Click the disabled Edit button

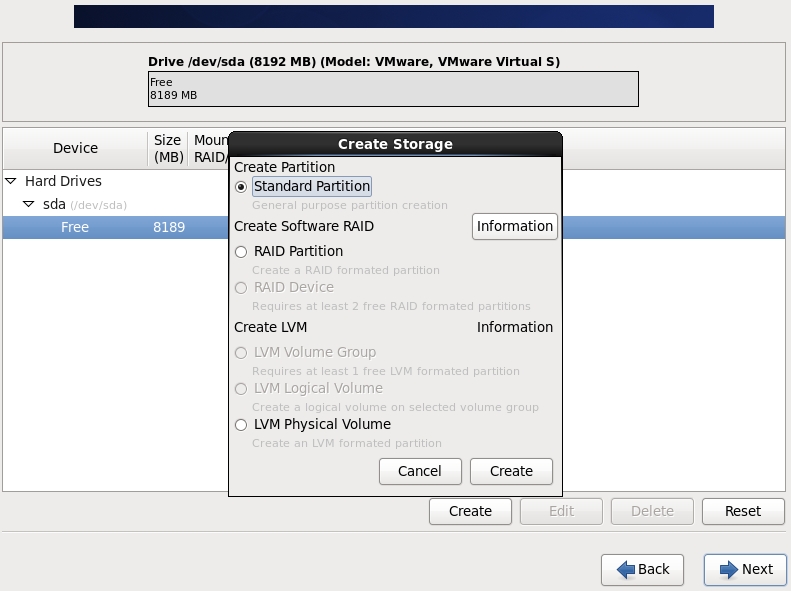click(x=561, y=511)
